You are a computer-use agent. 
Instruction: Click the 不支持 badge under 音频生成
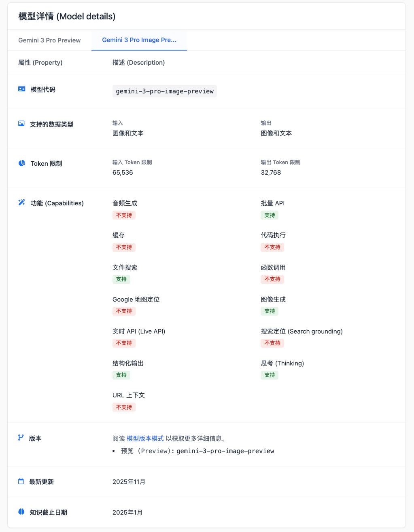124,215
